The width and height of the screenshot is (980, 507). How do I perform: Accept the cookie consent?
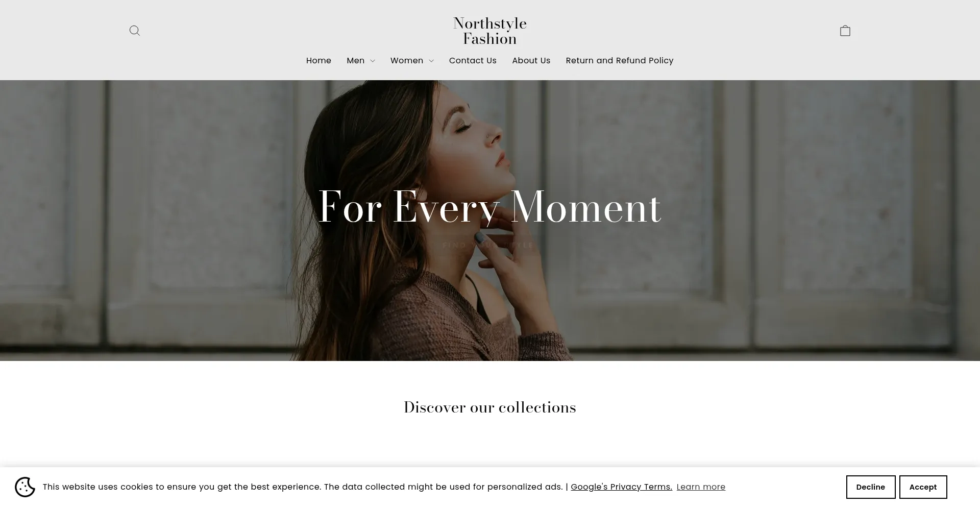point(923,487)
